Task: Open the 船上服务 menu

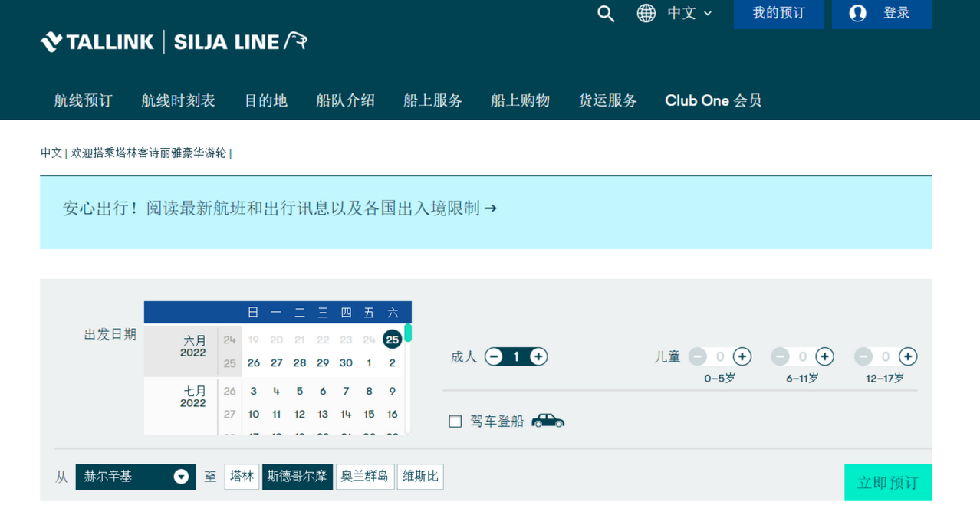Action: (433, 100)
